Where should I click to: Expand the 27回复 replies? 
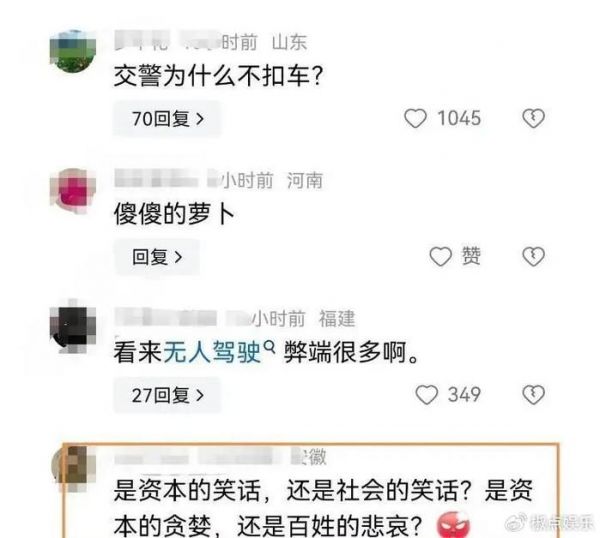[167, 395]
